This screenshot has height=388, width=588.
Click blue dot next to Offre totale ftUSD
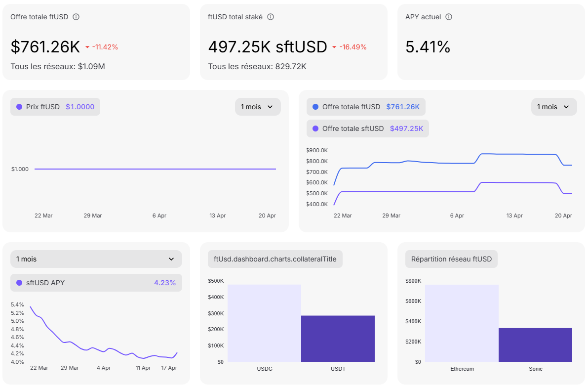(x=315, y=107)
